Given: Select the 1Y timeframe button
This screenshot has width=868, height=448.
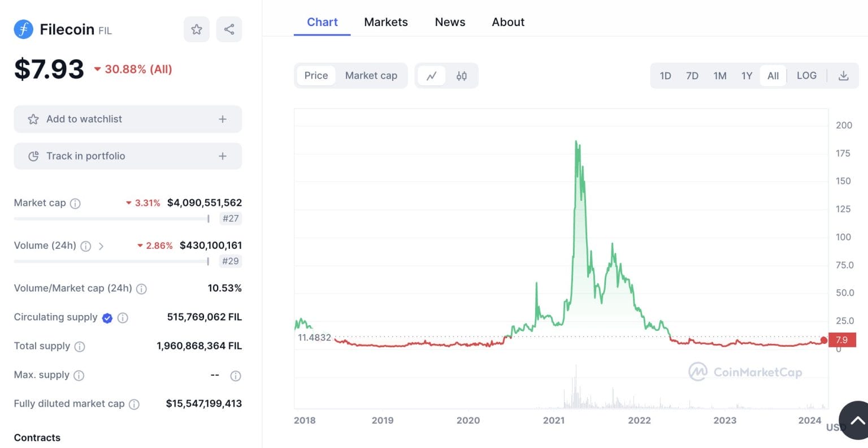Looking at the screenshot, I should click(x=747, y=75).
